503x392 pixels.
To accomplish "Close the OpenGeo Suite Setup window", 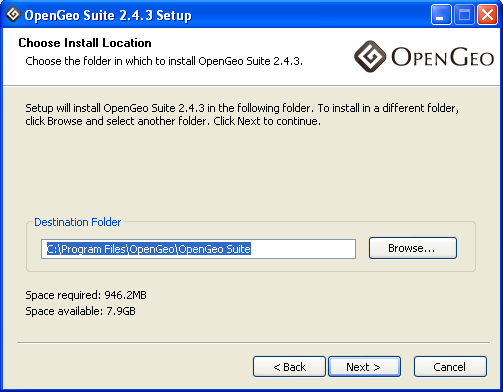I will [x=487, y=15].
